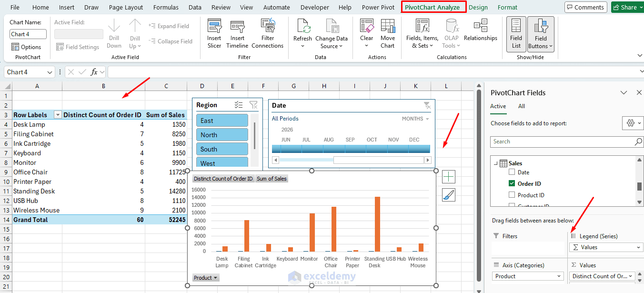Collapse the ribbon with the chevron
This screenshot has width=644, height=293.
pyautogui.click(x=640, y=56)
